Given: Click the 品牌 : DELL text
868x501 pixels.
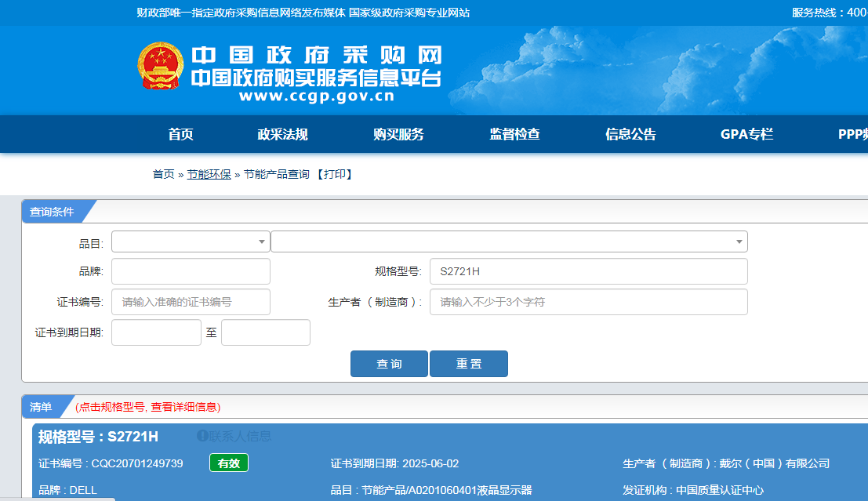Looking at the screenshot, I should (x=67, y=490).
